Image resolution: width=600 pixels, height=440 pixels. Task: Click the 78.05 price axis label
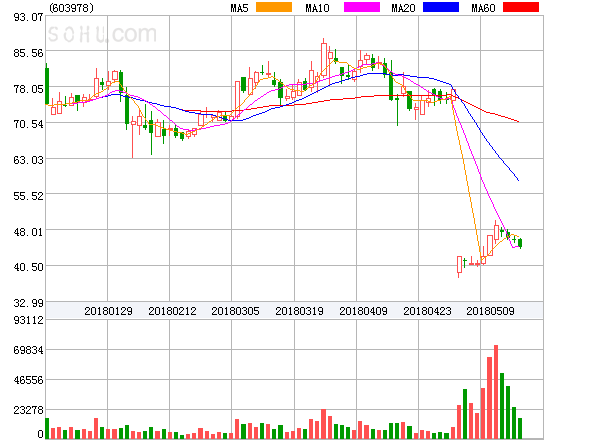[28, 89]
